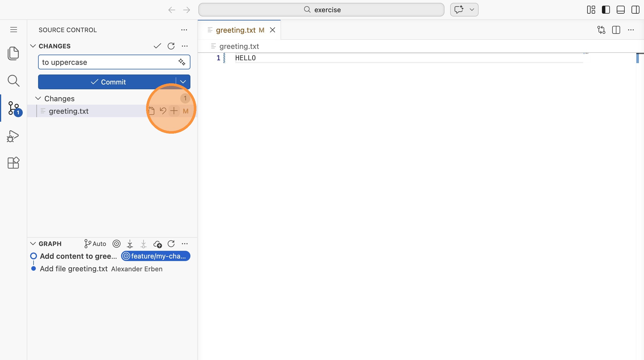
Task: Open the Run and Debug view
Action: tap(13, 136)
